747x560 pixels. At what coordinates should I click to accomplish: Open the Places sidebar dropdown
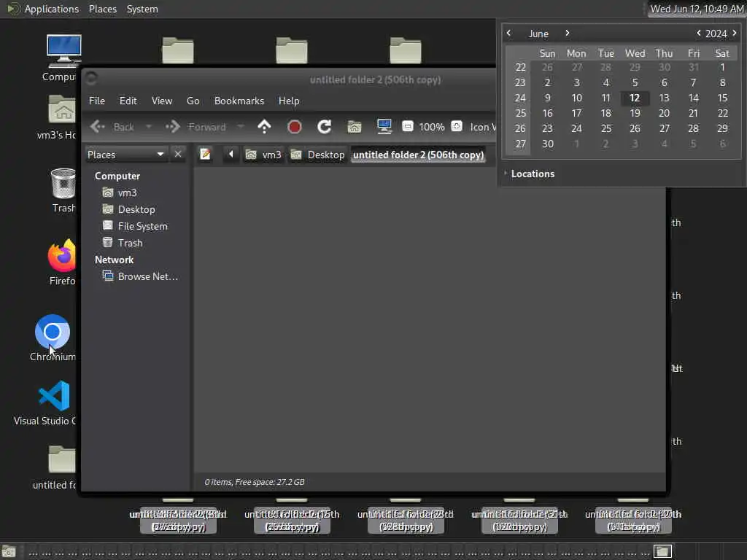click(125, 155)
